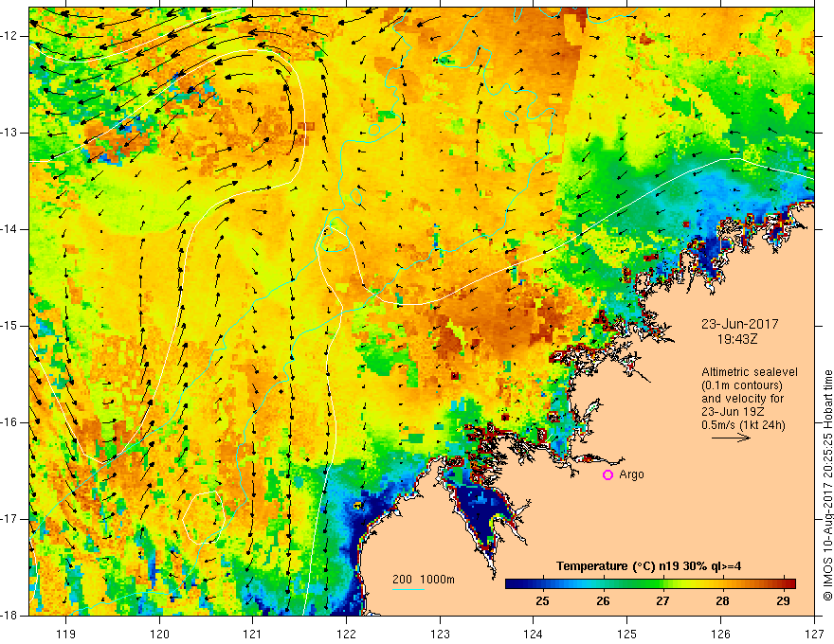The height and width of the screenshot is (644, 834).
Task: Click latitude axis label '-14'
Action: [9, 229]
